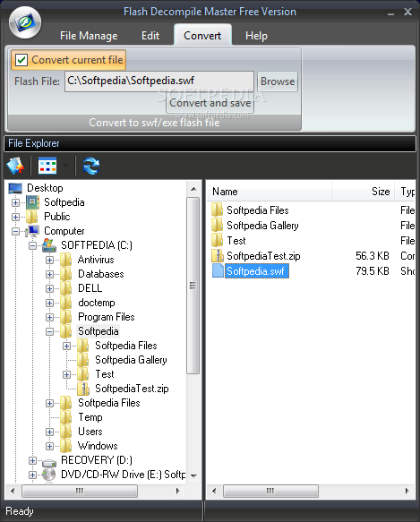Expand the Databases folder node
The image size is (420, 522).
(x=49, y=274)
